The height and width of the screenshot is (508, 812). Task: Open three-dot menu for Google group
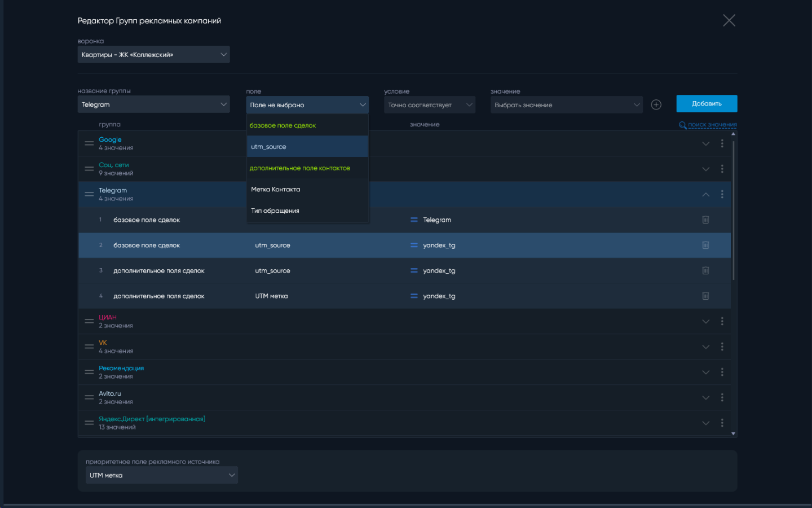tap(722, 143)
